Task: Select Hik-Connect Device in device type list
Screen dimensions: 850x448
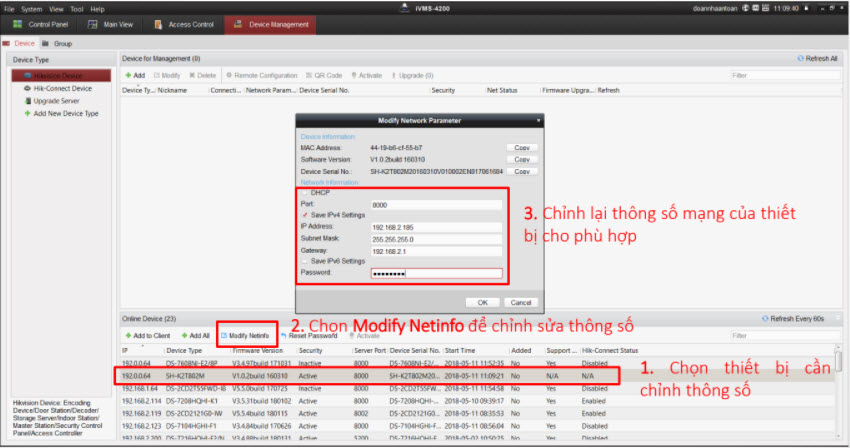Action: coord(62,88)
